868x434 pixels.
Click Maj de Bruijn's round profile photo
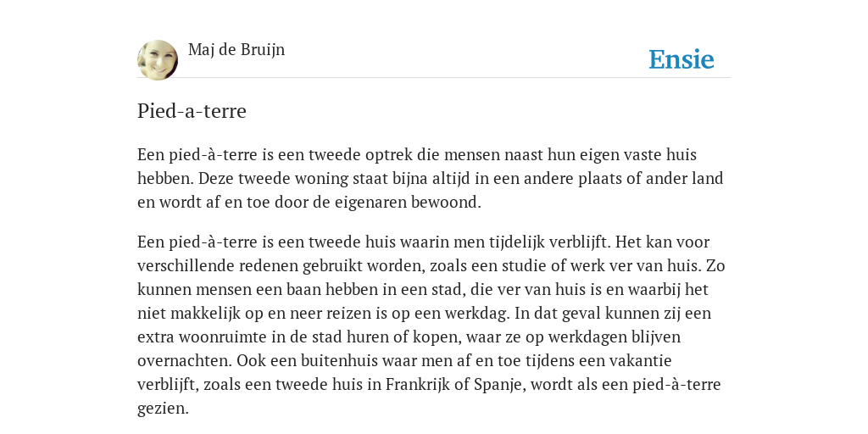point(158,60)
